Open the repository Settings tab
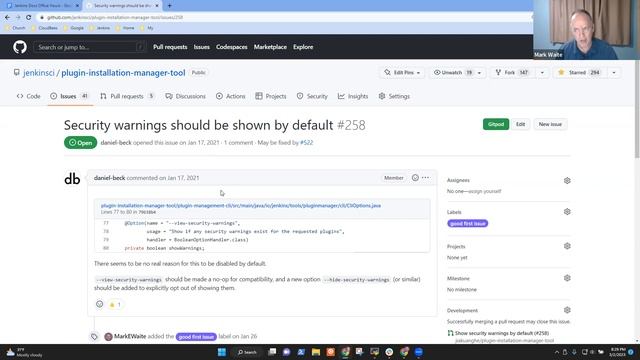Image resolution: width=640 pixels, height=360 pixels. tap(394, 96)
